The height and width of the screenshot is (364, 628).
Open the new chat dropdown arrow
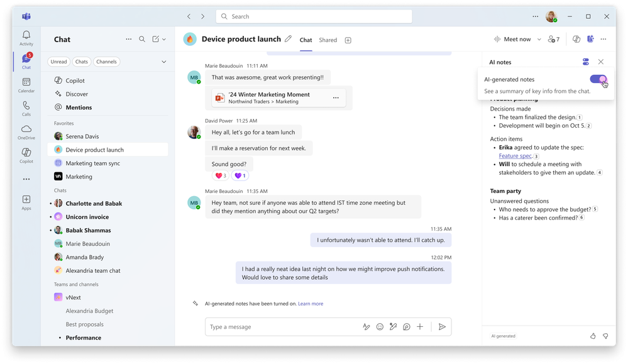point(164,39)
